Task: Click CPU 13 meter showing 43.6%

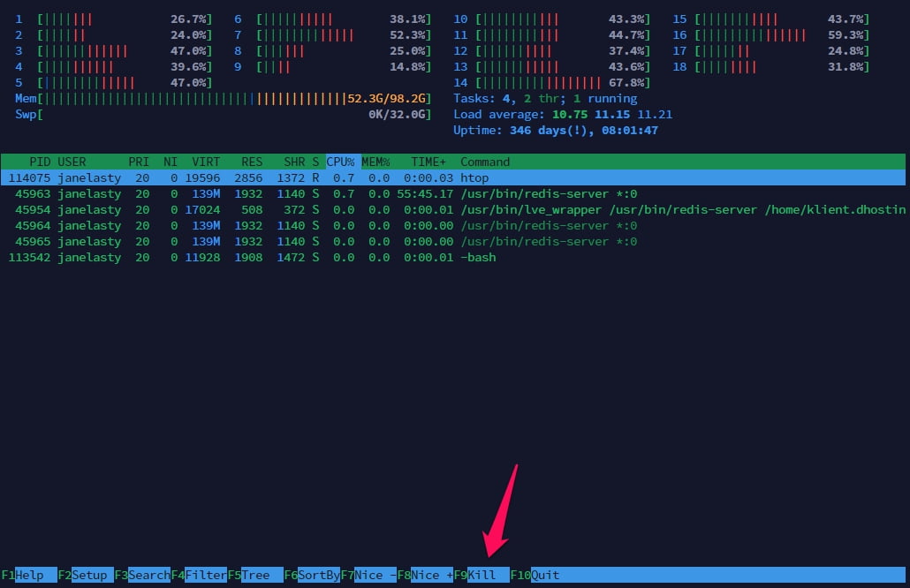Action: tap(552, 67)
